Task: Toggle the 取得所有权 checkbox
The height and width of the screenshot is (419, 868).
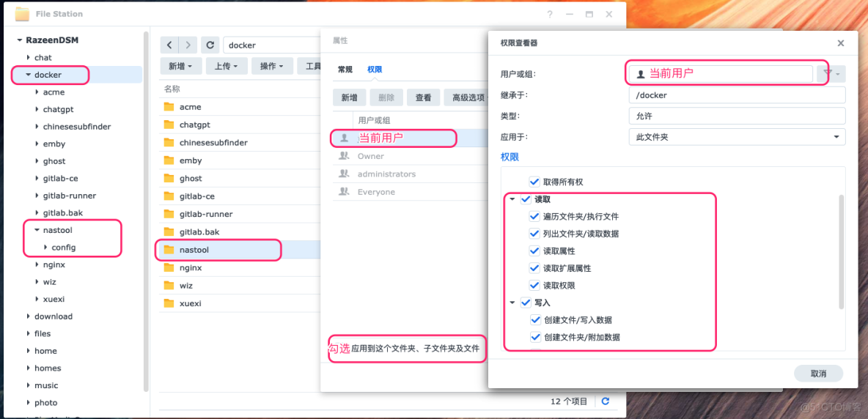Action: tap(534, 182)
